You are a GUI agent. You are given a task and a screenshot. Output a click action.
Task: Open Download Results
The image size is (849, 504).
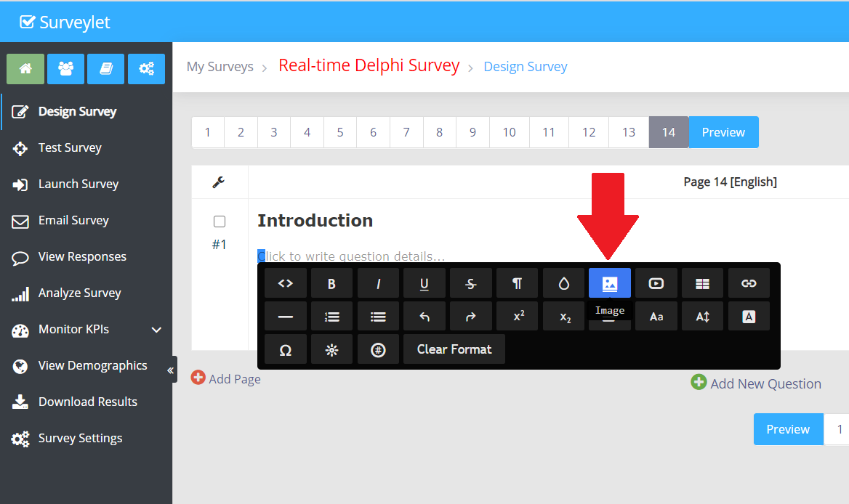pos(86,402)
